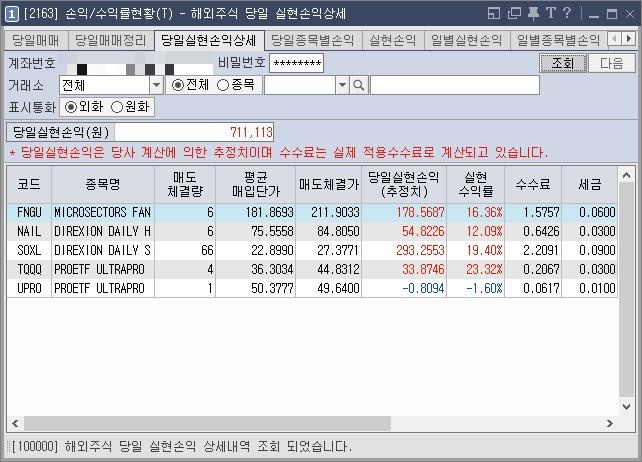Click the 종목명 column header
The image size is (642, 462).
click(x=103, y=184)
